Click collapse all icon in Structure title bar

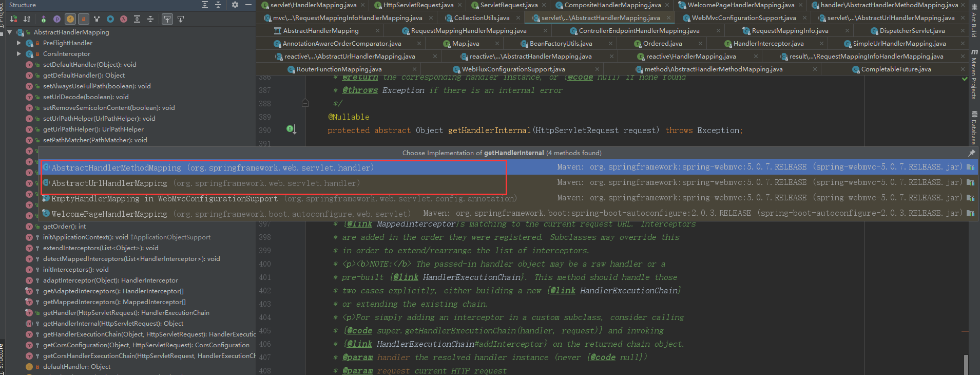[218, 5]
